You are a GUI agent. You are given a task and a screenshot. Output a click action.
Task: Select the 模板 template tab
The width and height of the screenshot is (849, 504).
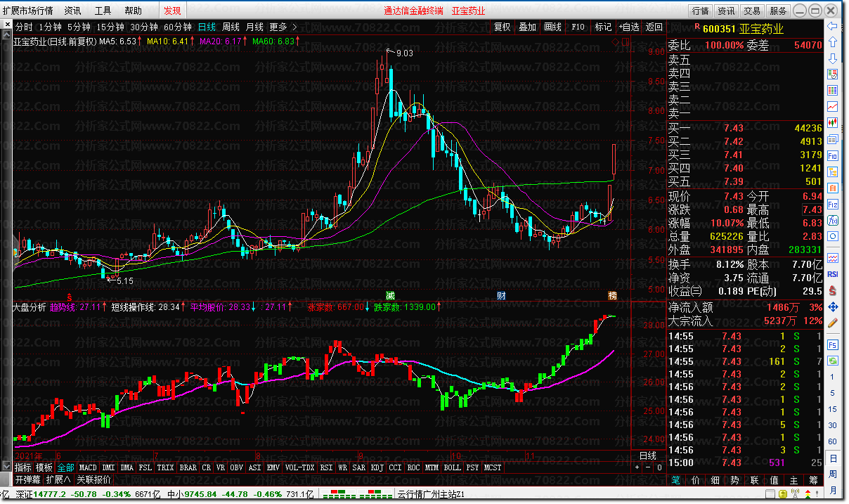point(44,467)
